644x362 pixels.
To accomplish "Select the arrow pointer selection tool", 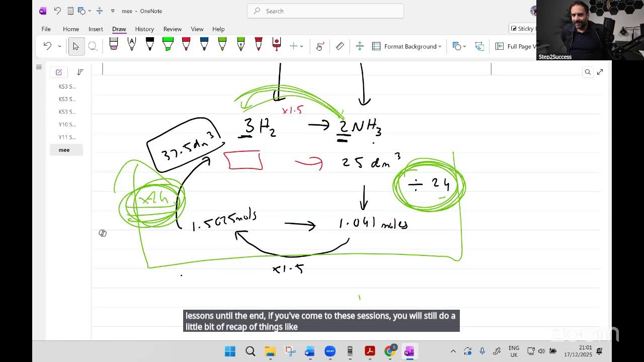I will click(76, 46).
